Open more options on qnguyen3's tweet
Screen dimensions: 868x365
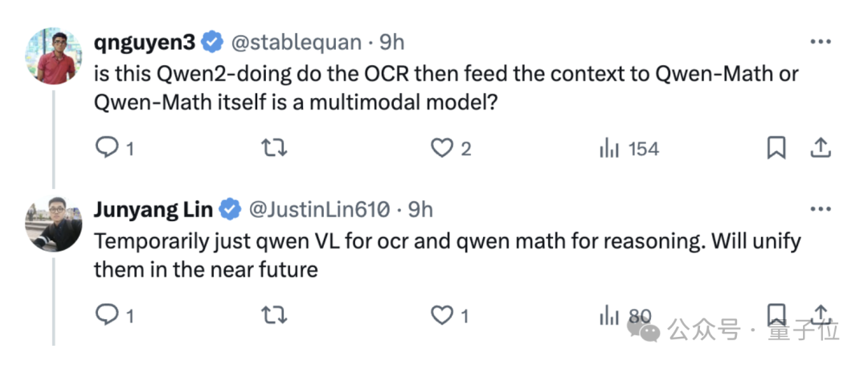pos(821,42)
